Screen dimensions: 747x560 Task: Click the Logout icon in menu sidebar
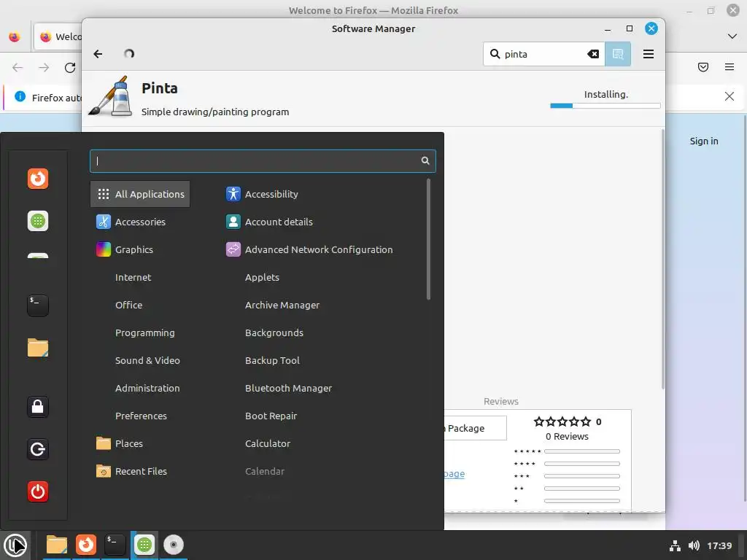pos(38,449)
